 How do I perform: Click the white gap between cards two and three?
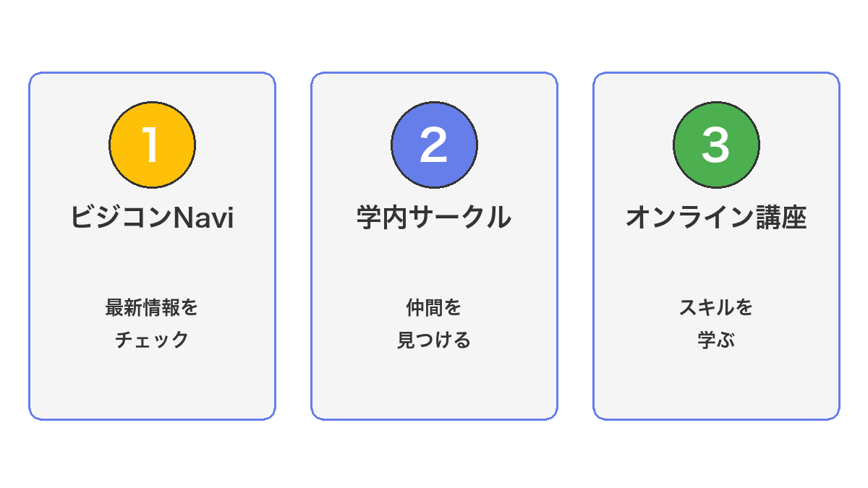(x=575, y=246)
